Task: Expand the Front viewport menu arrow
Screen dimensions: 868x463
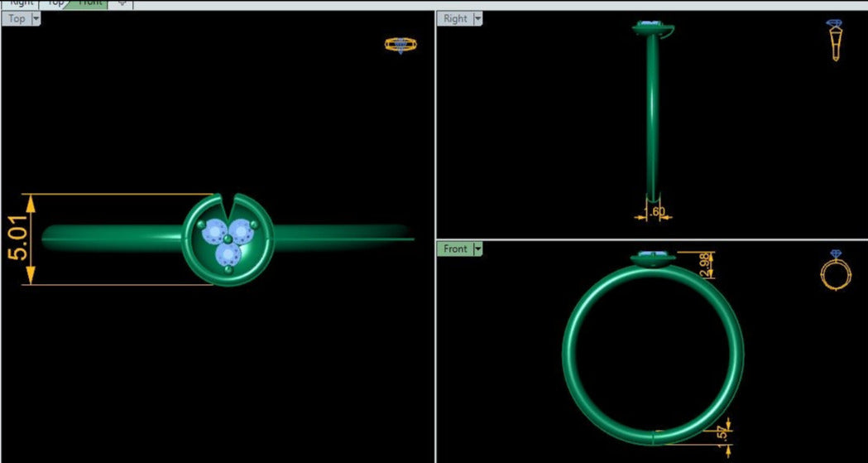Action: 477,248
